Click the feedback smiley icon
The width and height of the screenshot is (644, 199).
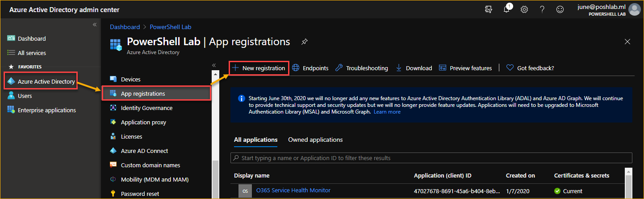[x=560, y=9]
